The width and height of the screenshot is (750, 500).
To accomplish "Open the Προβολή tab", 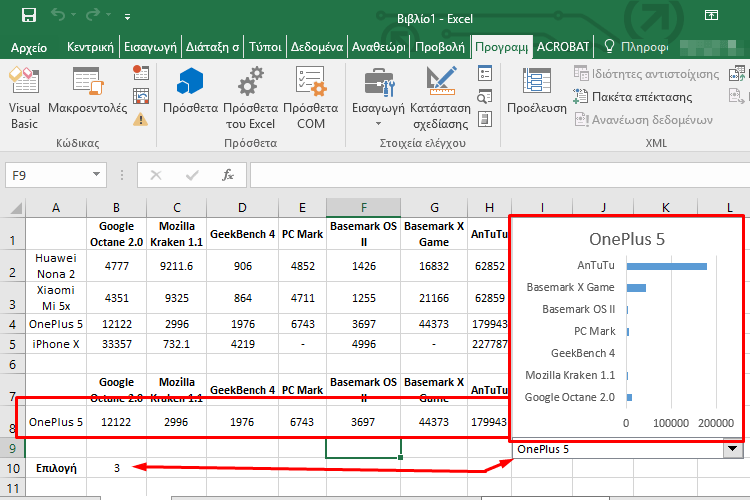I will coord(440,47).
